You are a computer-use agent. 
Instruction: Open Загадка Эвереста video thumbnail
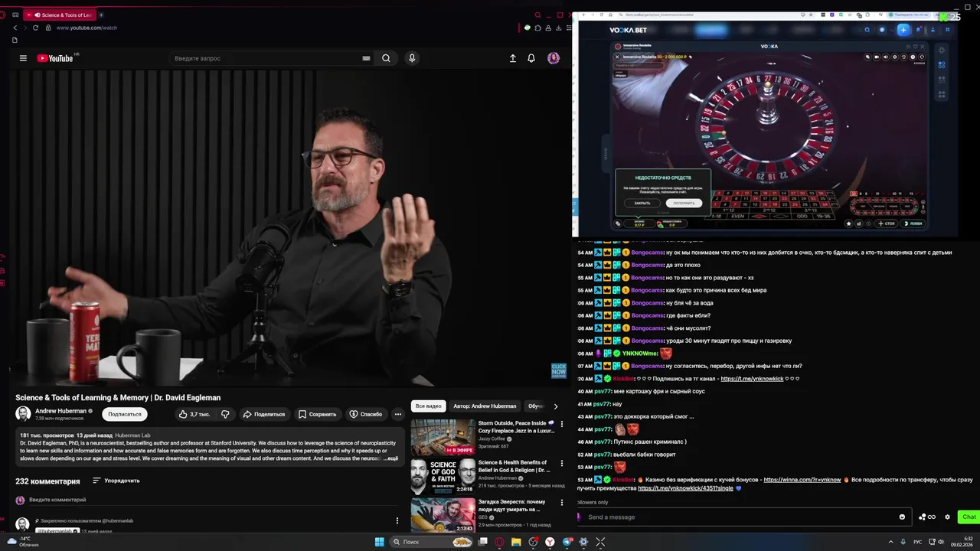(443, 515)
